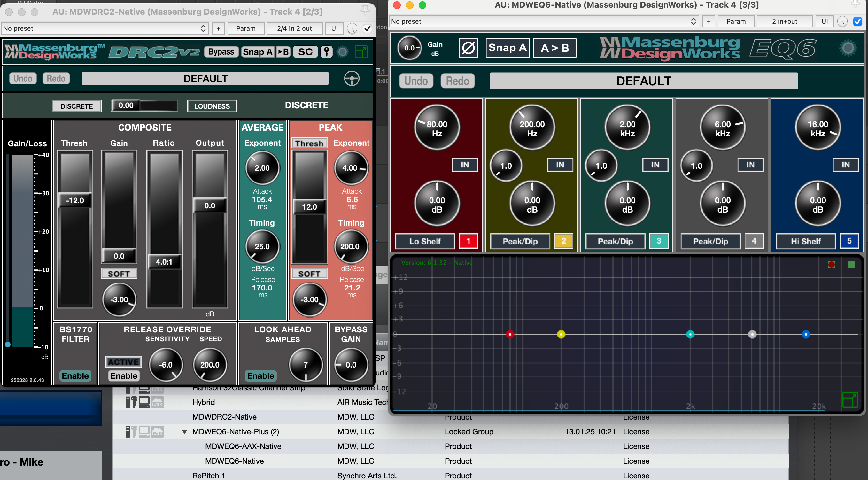This screenshot has width=868, height=480.
Task: Click the 200.00 Hz frequency knob
Action: (x=532, y=128)
